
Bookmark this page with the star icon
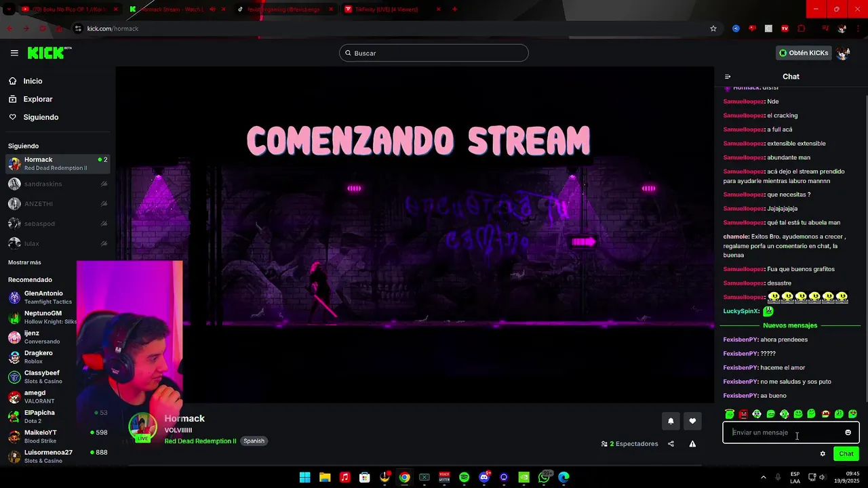click(x=713, y=28)
